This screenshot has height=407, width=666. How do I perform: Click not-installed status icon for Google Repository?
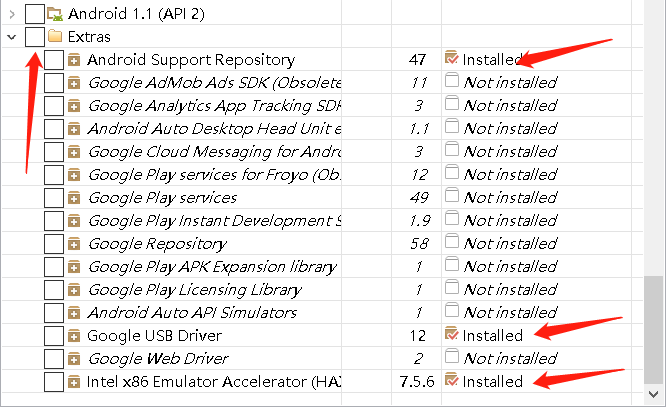452,241
